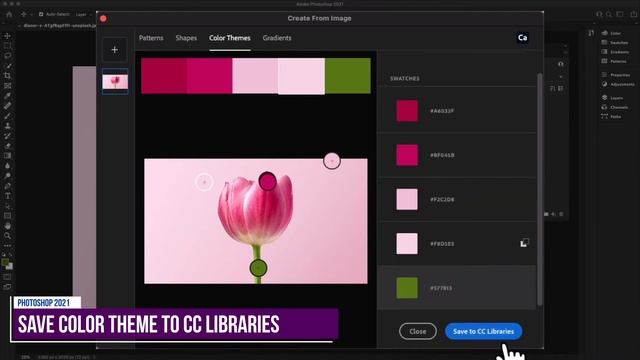Select the Eraser tool

click(x=7, y=146)
